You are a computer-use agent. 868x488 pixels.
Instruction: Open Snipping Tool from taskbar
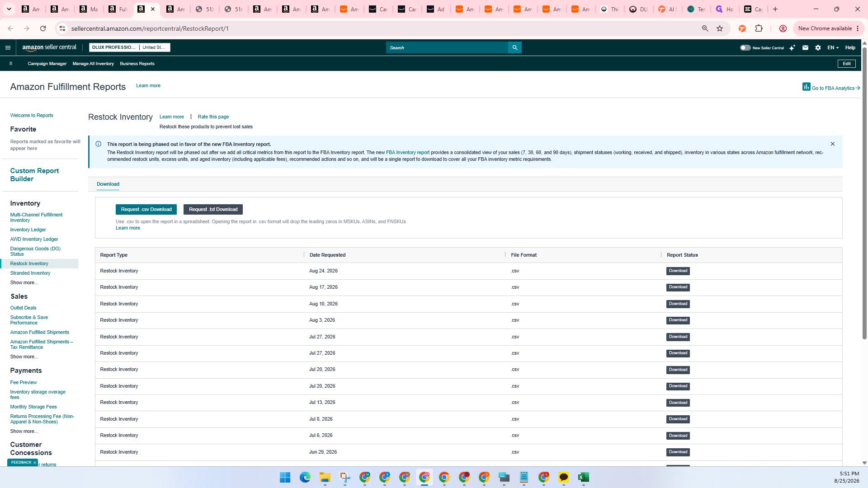click(x=345, y=477)
